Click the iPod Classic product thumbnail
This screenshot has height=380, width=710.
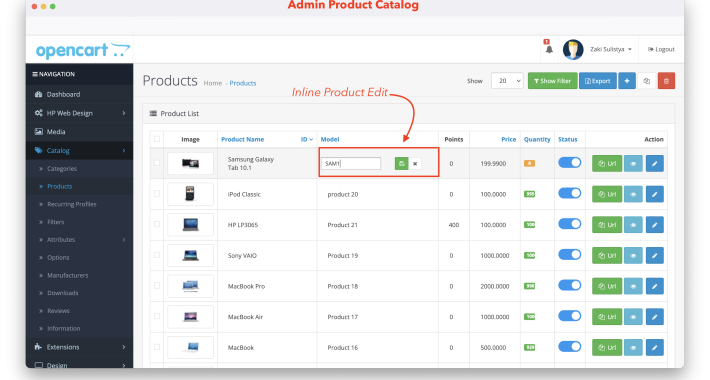[x=190, y=194]
